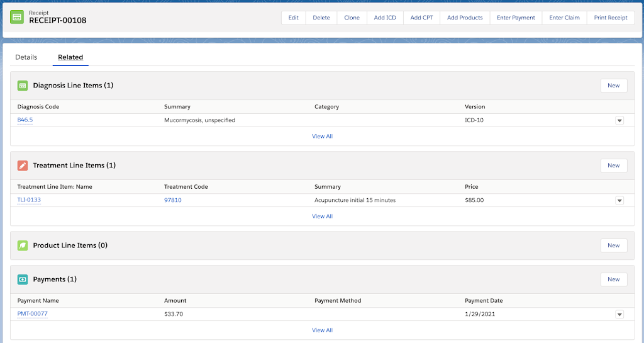This screenshot has width=644, height=343.
Task: Open the B46.5 diagnosis code link
Action: pyautogui.click(x=25, y=120)
